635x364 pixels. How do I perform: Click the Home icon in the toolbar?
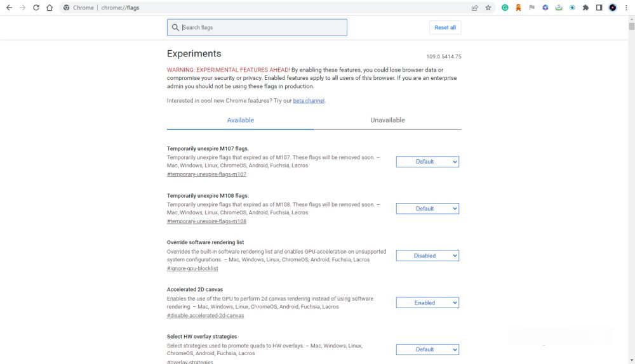(50, 8)
